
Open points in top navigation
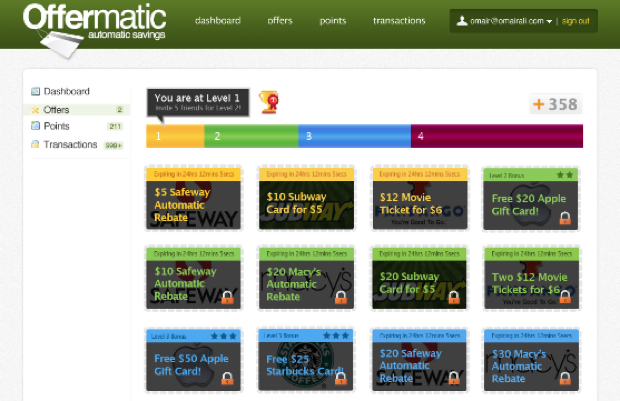(x=333, y=21)
